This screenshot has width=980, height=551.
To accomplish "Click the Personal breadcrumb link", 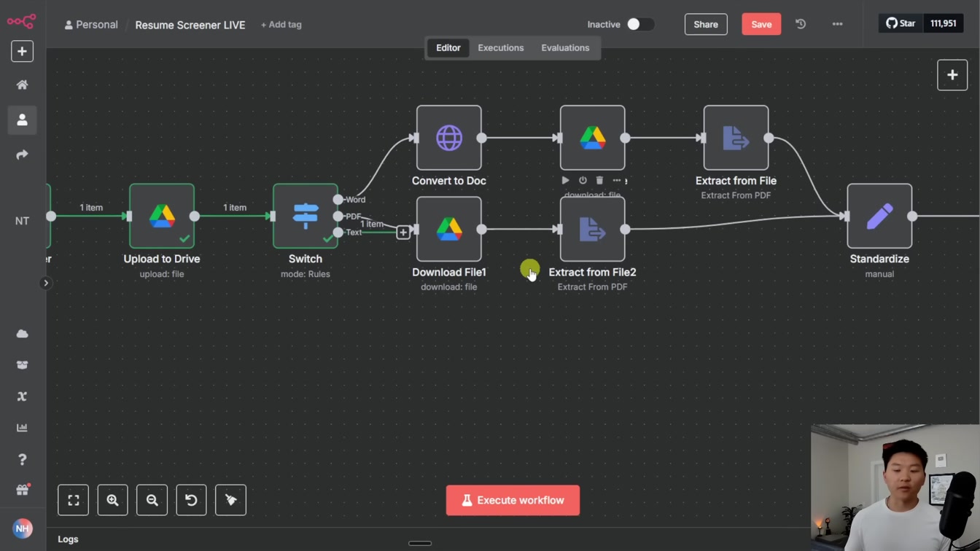I will (x=91, y=25).
